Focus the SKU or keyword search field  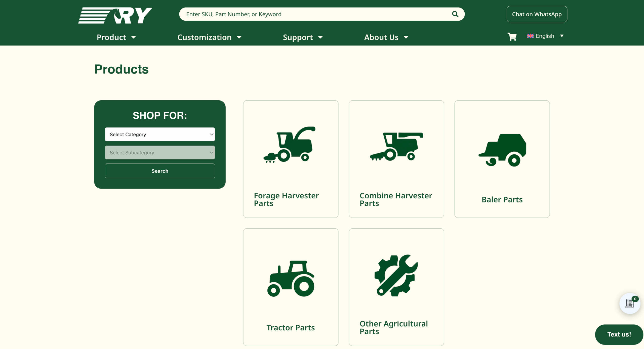pyautogui.click(x=314, y=14)
